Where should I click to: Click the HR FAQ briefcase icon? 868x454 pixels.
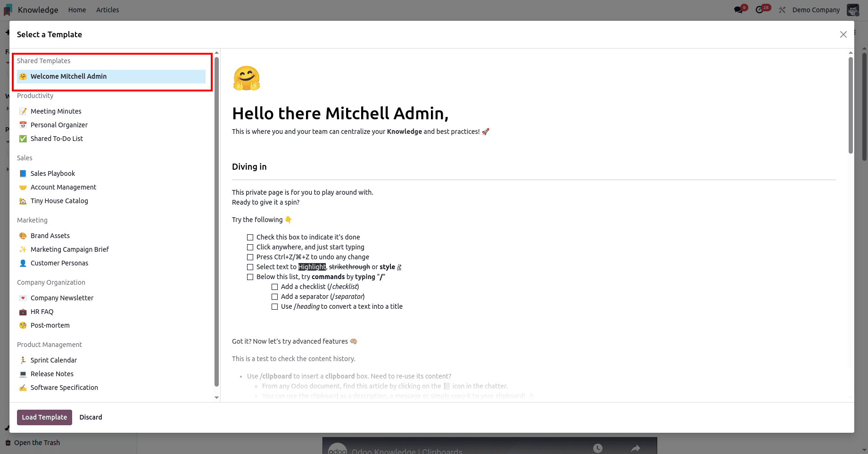point(23,312)
